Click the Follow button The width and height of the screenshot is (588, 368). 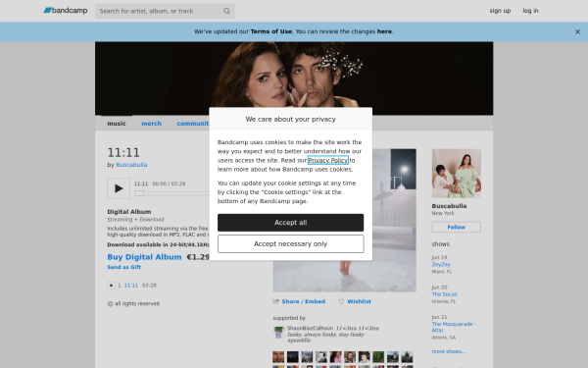[x=457, y=228]
